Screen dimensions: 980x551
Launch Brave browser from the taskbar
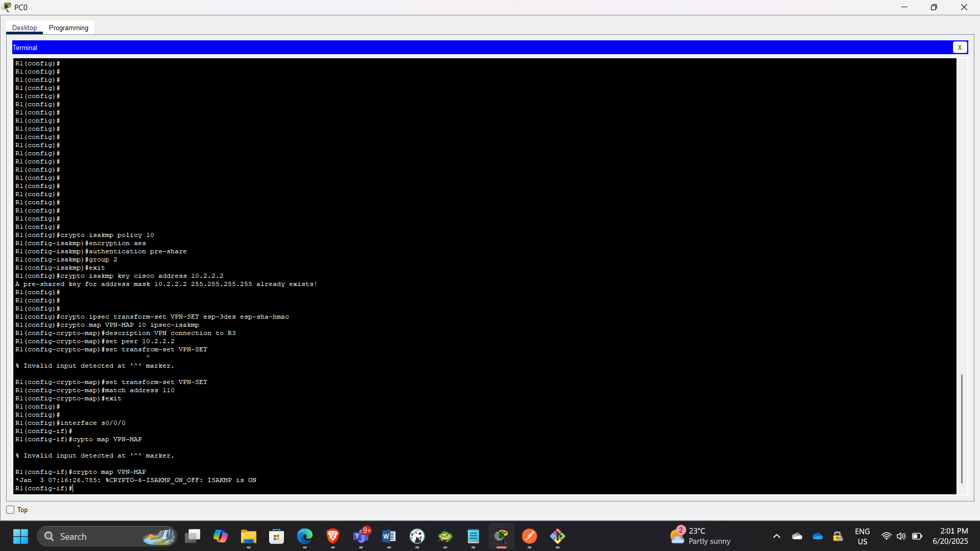(x=333, y=536)
